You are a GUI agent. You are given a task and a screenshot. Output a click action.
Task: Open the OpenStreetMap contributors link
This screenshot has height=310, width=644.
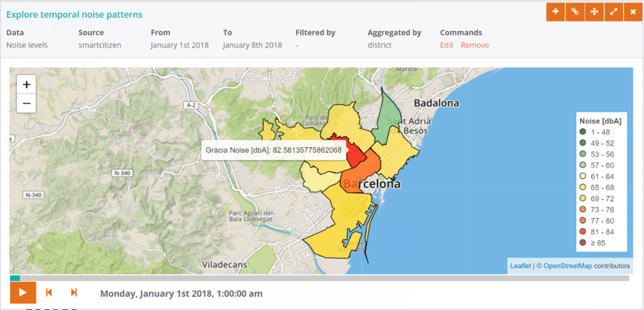pyautogui.click(x=567, y=266)
